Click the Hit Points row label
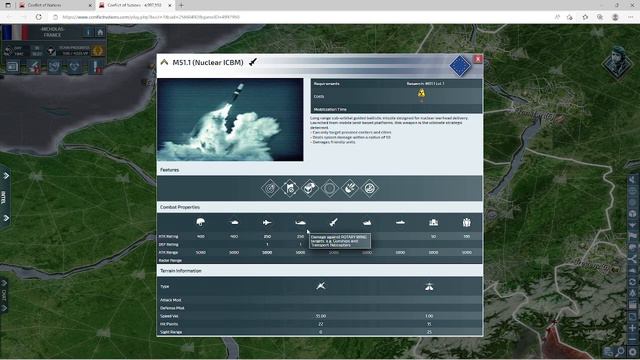 tap(169, 324)
